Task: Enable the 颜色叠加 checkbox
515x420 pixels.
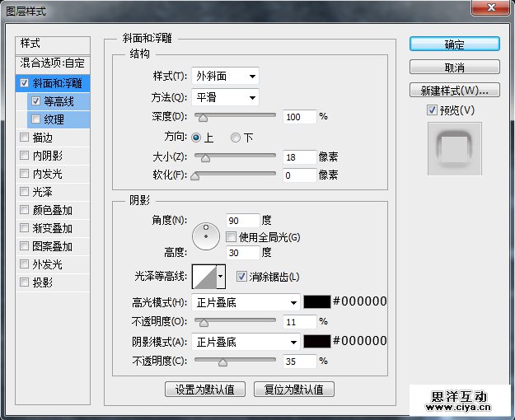Action: click(24, 209)
